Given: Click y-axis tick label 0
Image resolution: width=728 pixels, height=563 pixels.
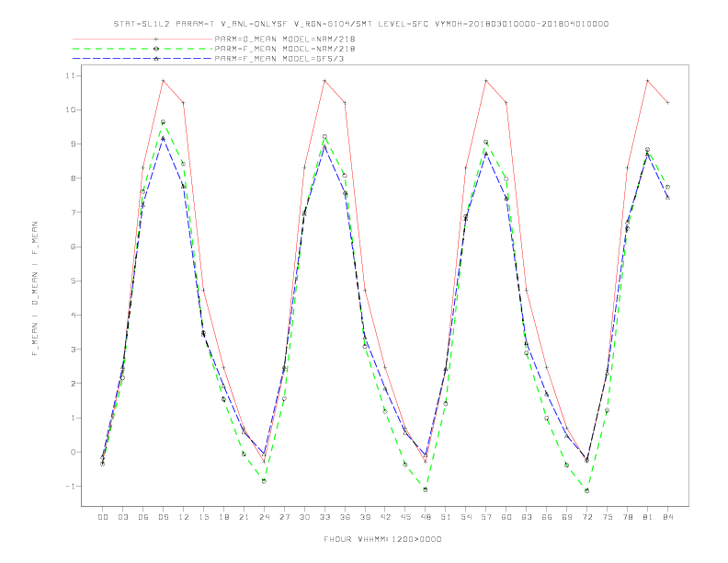Looking at the screenshot, I should point(74,452).
